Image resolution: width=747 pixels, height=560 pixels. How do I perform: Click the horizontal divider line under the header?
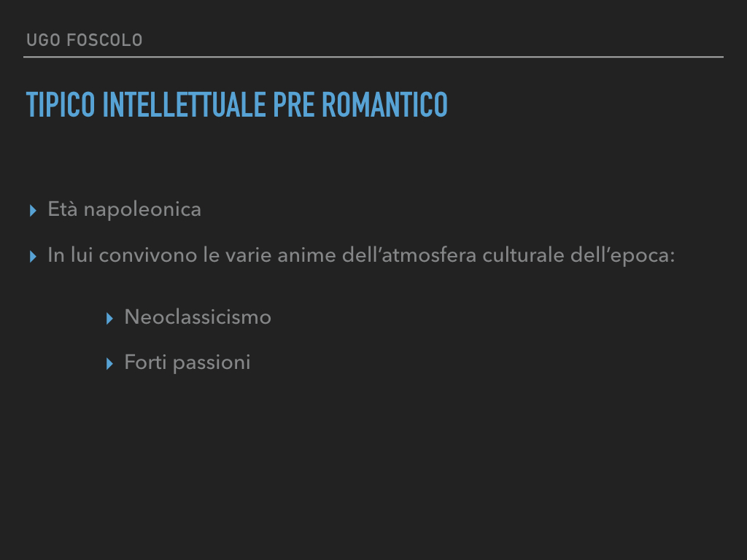click(x=373, y=57)
